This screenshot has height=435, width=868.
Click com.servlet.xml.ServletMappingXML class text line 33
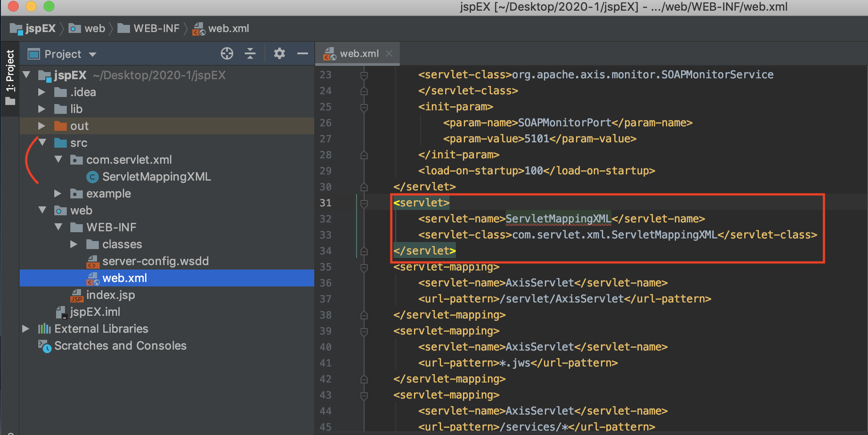coord(615,234)
